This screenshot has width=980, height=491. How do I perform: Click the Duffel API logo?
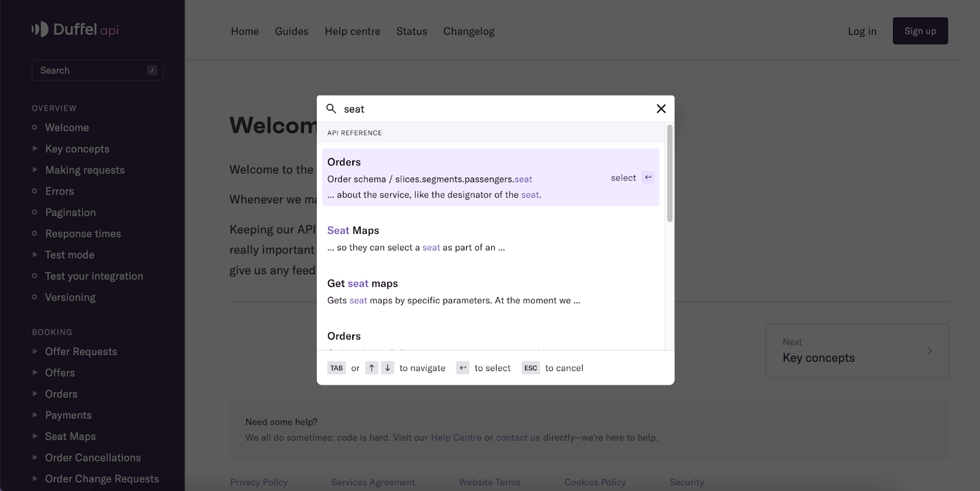pyautogui.click(x=75, y=29)
